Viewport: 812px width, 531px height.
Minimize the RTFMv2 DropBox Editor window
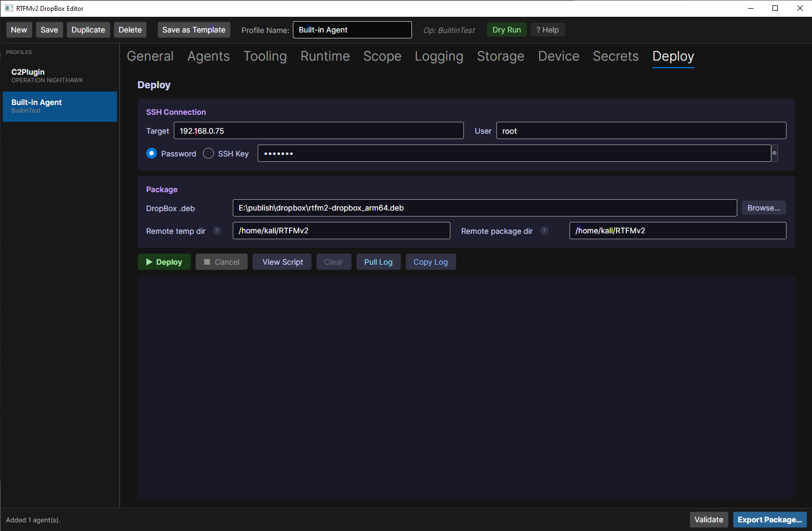pos(751,8)
